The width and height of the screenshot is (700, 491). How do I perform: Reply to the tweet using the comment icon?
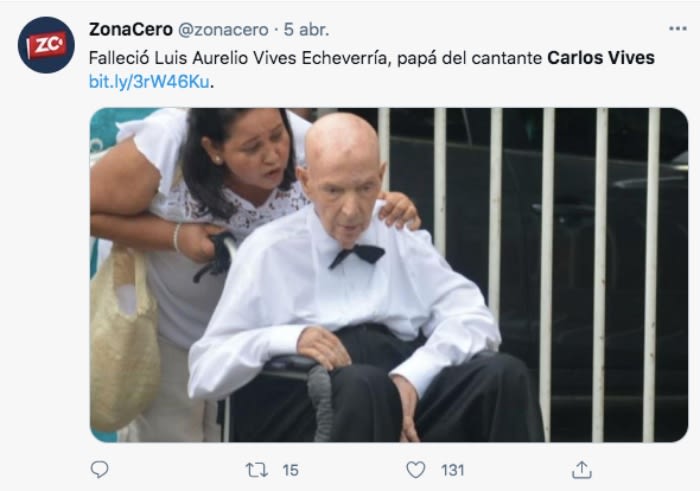[99, 470]
